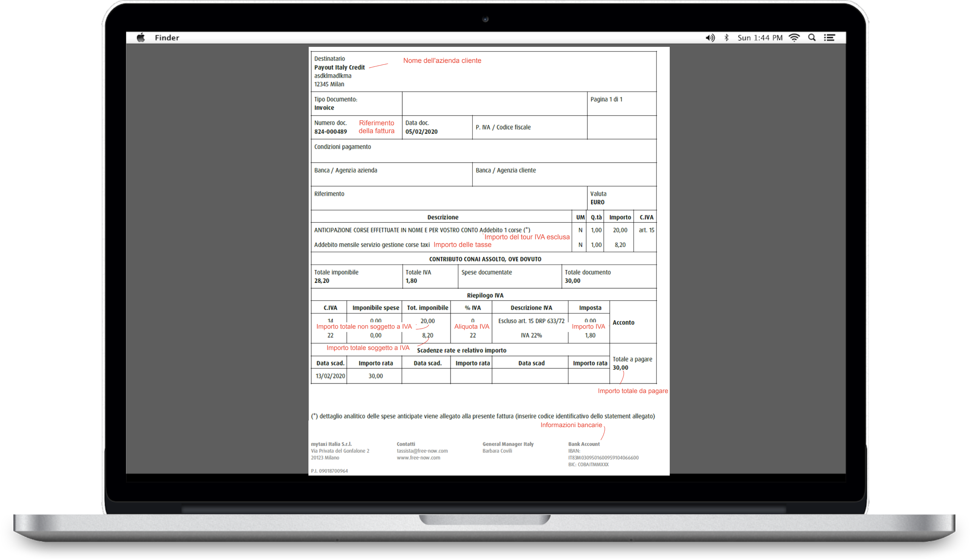Open the Wi-Fi status menu

(794, 38)
